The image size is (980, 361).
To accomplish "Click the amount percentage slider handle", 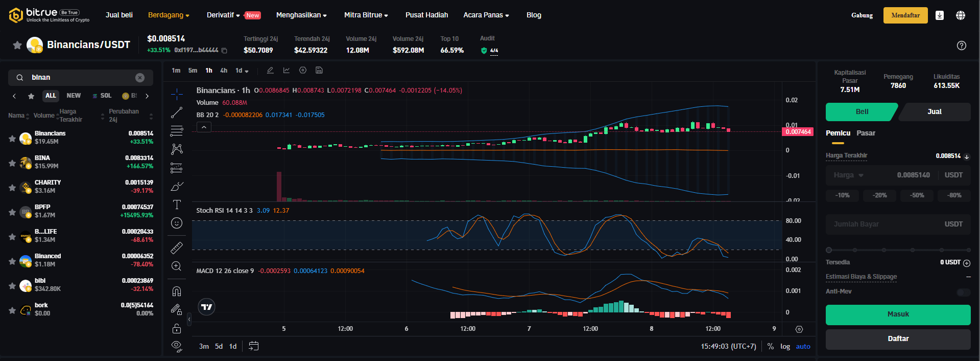I will (829, 250).
